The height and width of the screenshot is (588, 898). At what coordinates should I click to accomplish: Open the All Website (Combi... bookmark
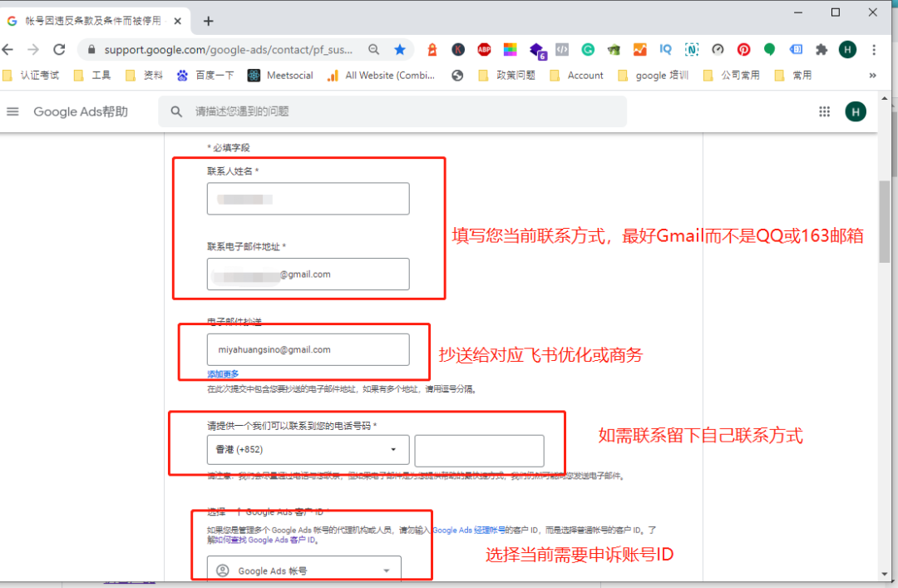point(381,76)
